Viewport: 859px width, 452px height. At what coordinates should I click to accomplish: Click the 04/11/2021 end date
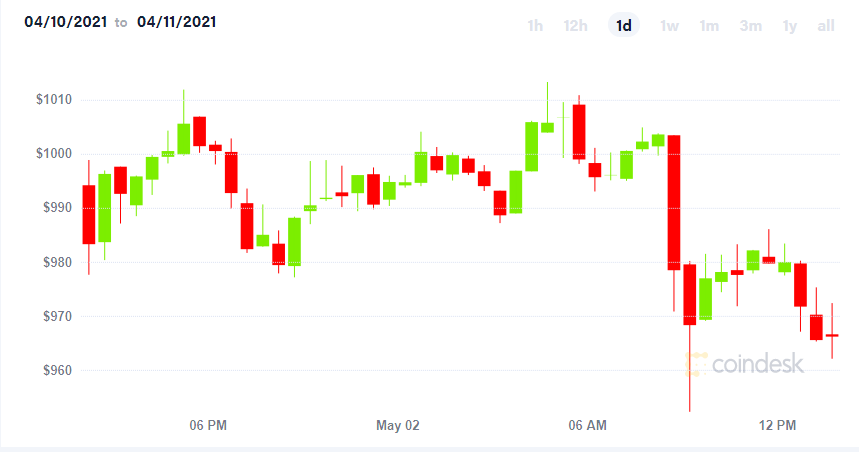pyautogui.click(x=176, y=22)
